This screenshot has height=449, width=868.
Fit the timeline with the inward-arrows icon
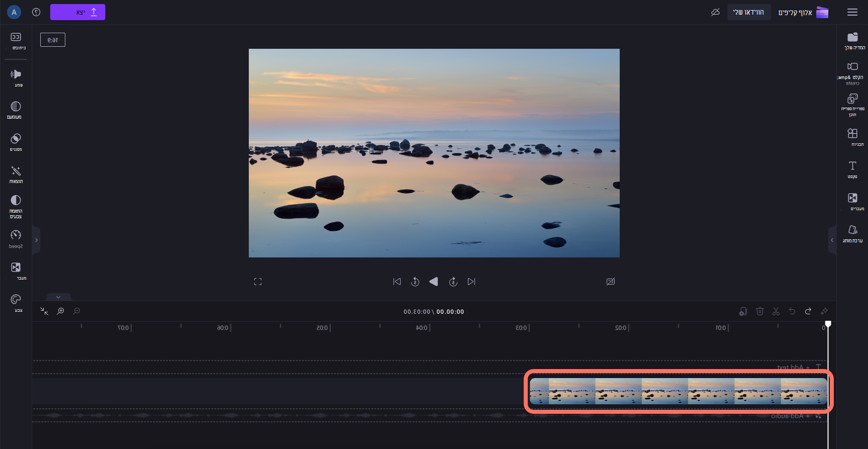click(x=44, y=311)
